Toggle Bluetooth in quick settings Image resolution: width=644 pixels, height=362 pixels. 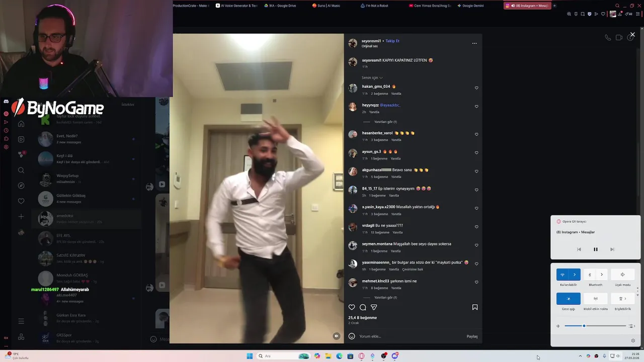click(x=590, y=275)
